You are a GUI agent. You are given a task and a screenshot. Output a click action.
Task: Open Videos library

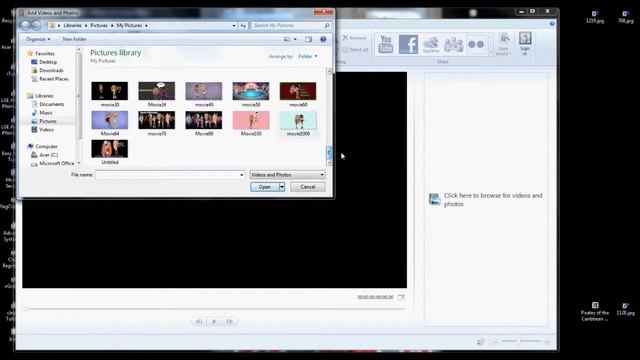42,129
